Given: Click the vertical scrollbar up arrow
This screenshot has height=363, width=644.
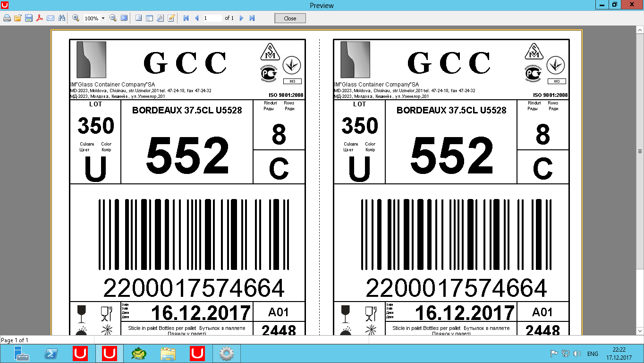Looking at the screenshot, I should 640,29.
